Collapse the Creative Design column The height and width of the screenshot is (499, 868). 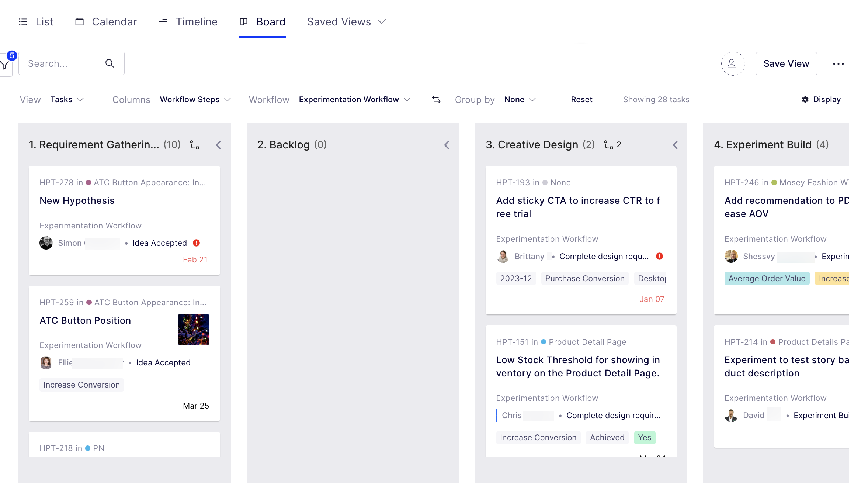click(x=675, y=145)
